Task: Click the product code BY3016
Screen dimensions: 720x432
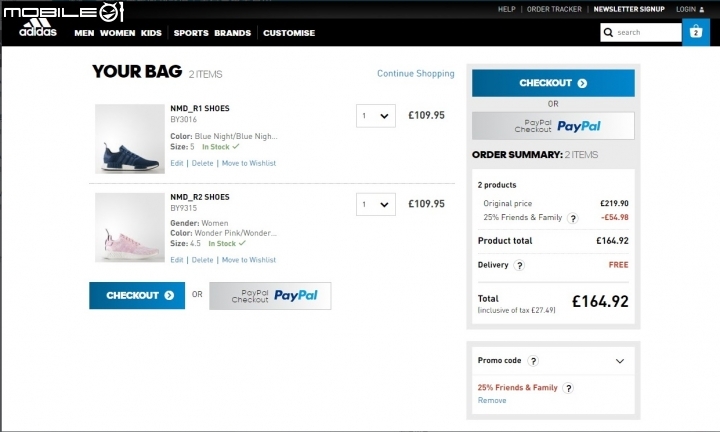Action: pyautogui.click(x=184, y=119)
